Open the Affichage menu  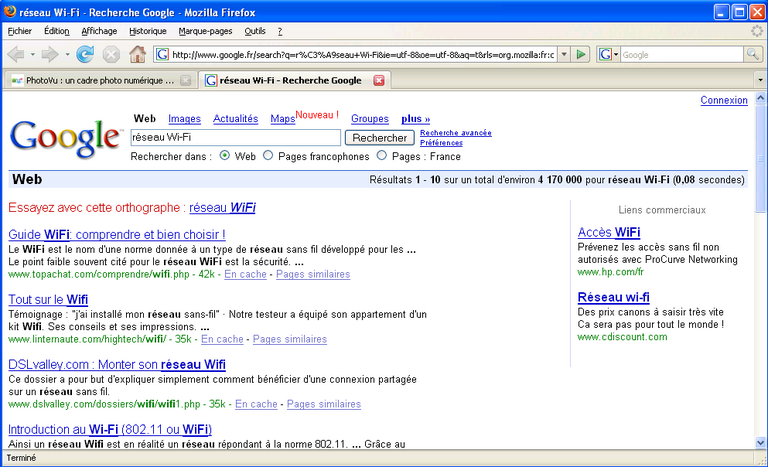click(99, 31)
